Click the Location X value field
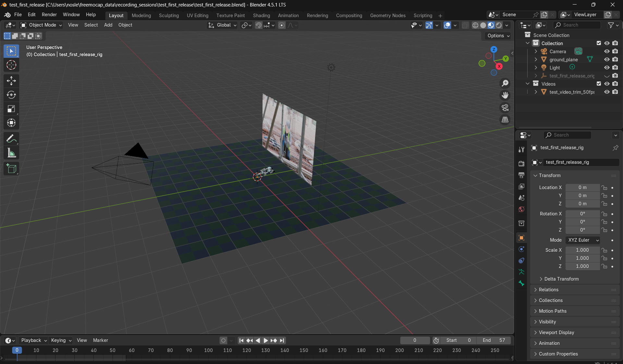 (x=582, y=188)
